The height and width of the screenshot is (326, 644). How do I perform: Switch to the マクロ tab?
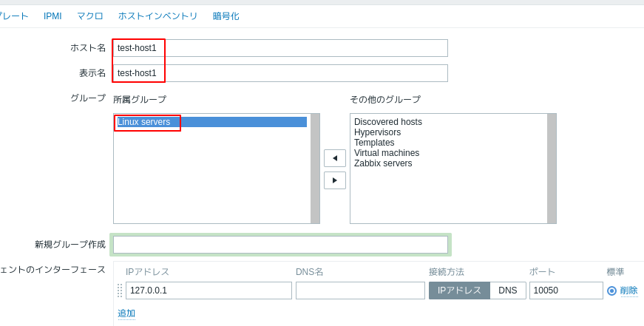tap(90, 16)
